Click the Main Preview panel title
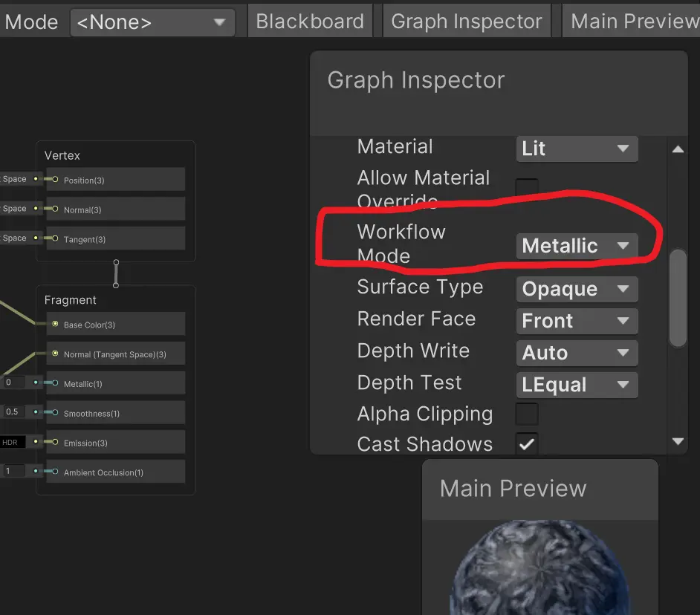 point(513,488)
